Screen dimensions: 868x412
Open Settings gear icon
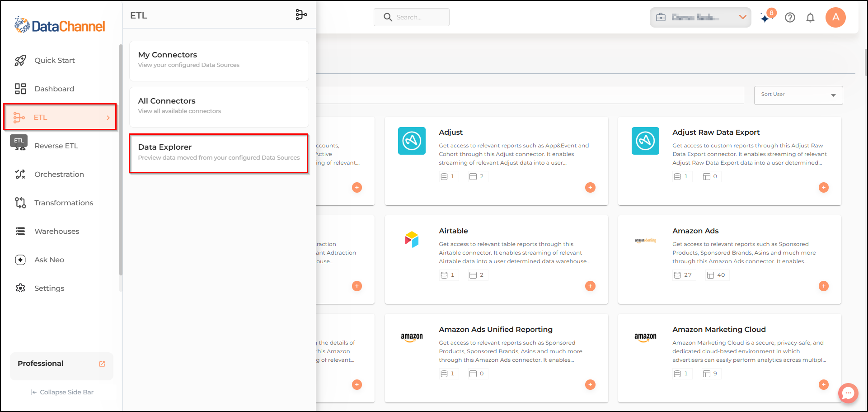pyautogui.click(x=20, y=288)
